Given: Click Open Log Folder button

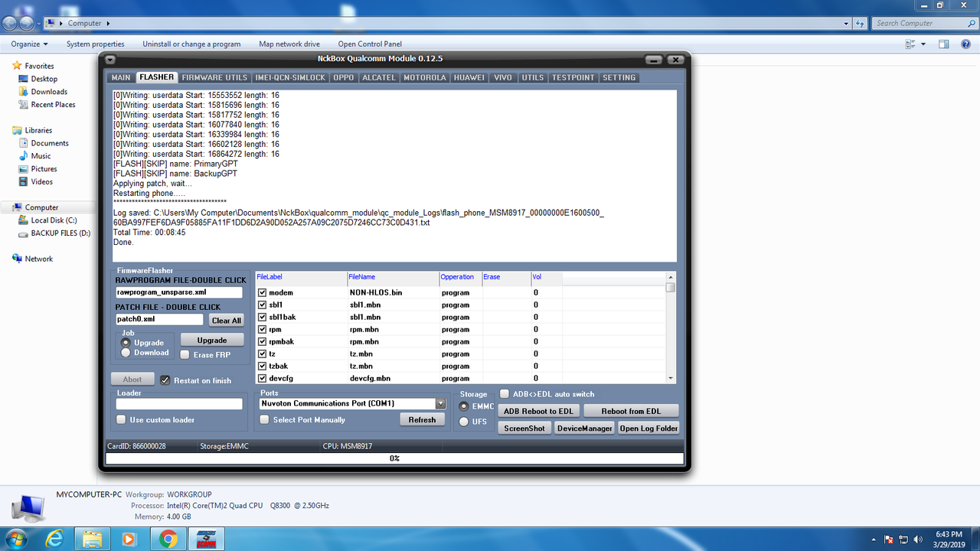Looking at the screenshot, I should [x=649, y=428].
